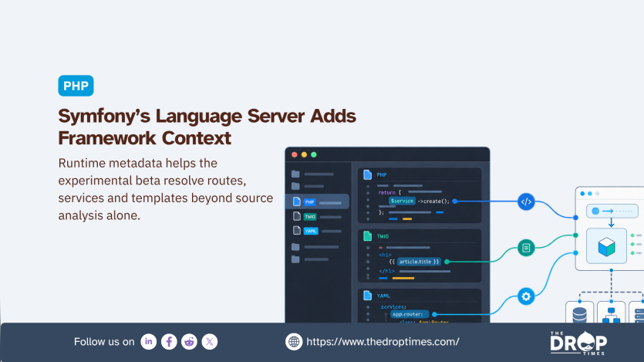Click the green maximize dot of code window
The height and width of the screenshot is (362, 644).
point(314,154)
